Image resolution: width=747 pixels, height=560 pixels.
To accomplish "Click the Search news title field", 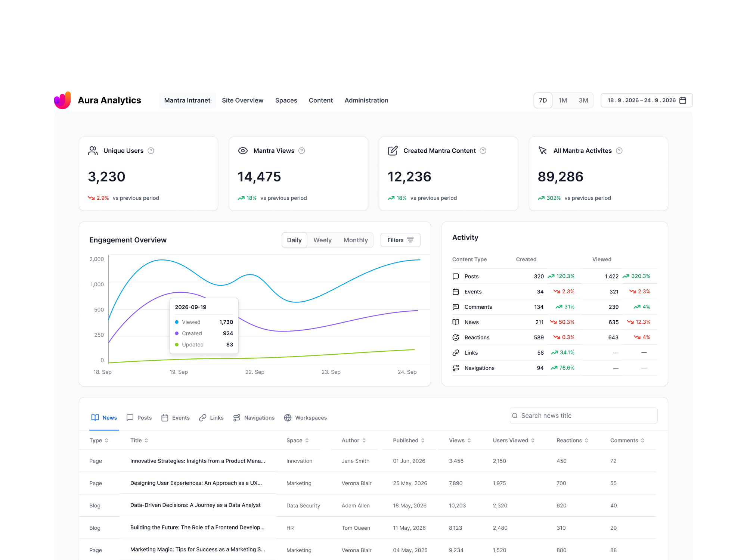I will pos(583,416).
